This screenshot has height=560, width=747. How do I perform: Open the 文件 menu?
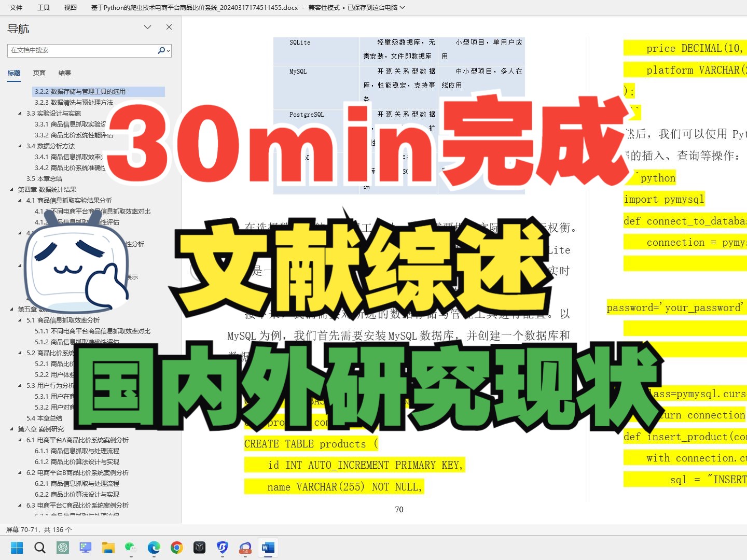click(16, 8)
